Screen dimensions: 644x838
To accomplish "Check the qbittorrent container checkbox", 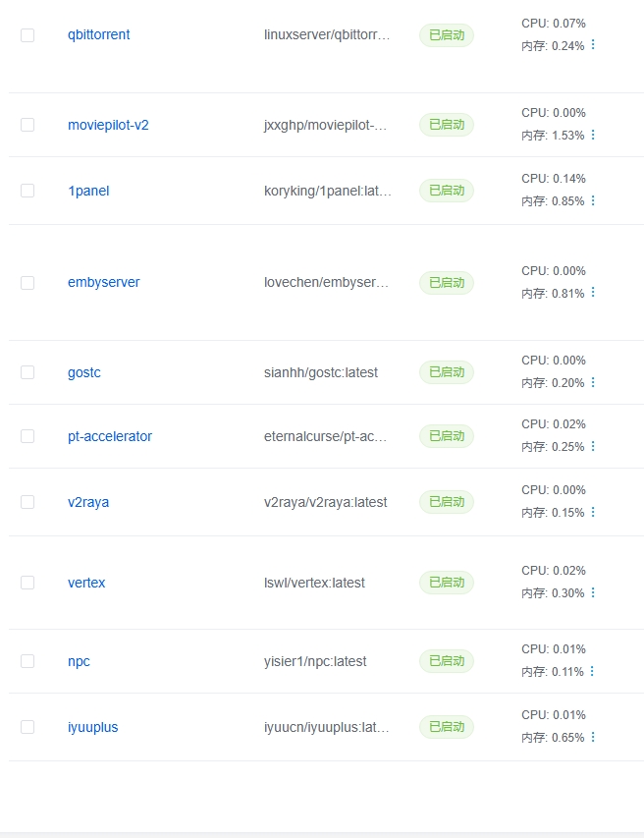I will coord(27,35).
